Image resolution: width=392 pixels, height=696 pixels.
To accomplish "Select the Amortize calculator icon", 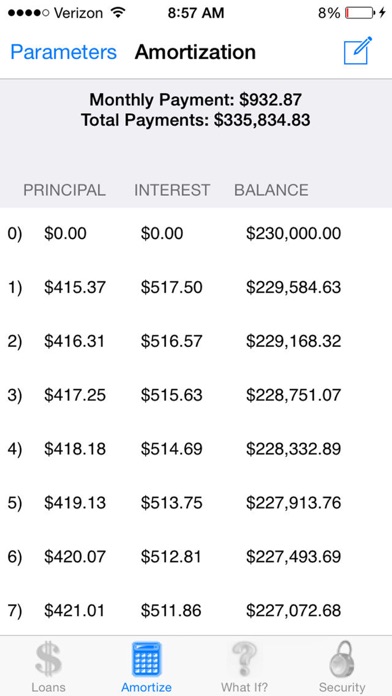I will pos(147,660).
